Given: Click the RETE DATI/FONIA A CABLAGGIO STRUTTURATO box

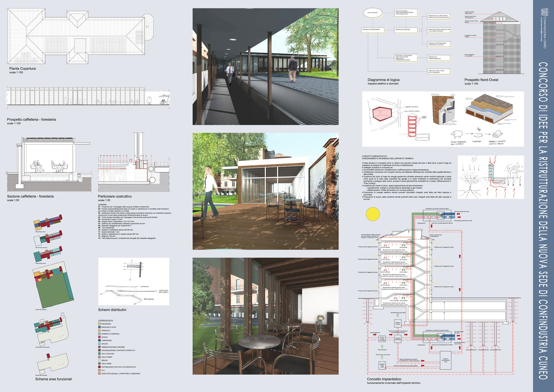Looking at the screenshot, I should point(406,13).
